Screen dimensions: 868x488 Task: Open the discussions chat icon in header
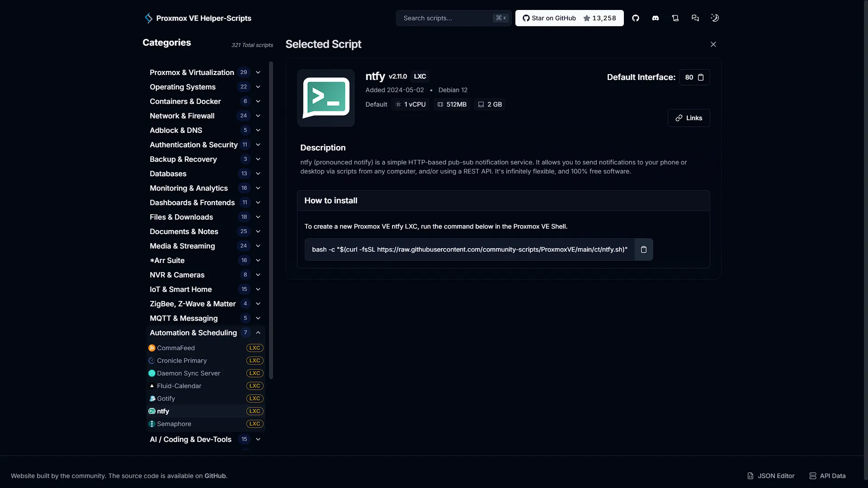click(695, 18)
